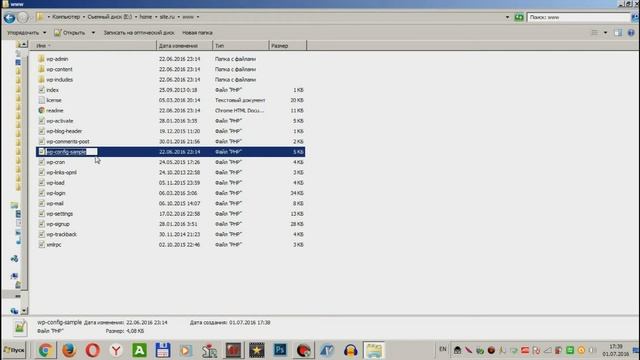640x360 pixels.
Task: Open Yandex browser from the taskbar
Action: coord(116,350)
